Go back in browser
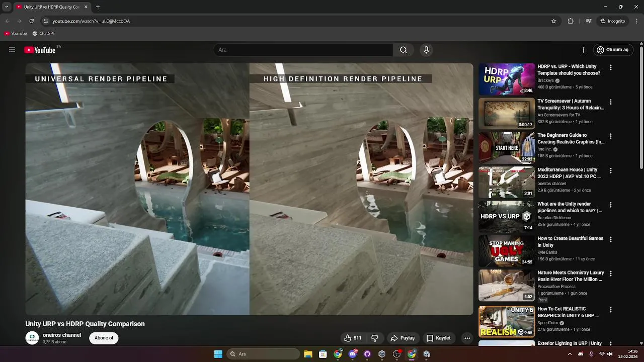Screen dimensions: 644x362 [7, 21]
